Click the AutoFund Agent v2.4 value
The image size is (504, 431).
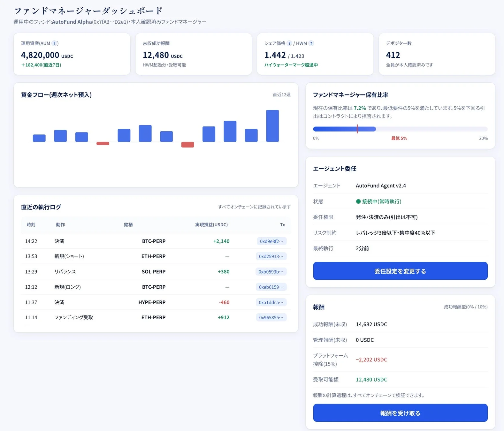tap(381, 185)
